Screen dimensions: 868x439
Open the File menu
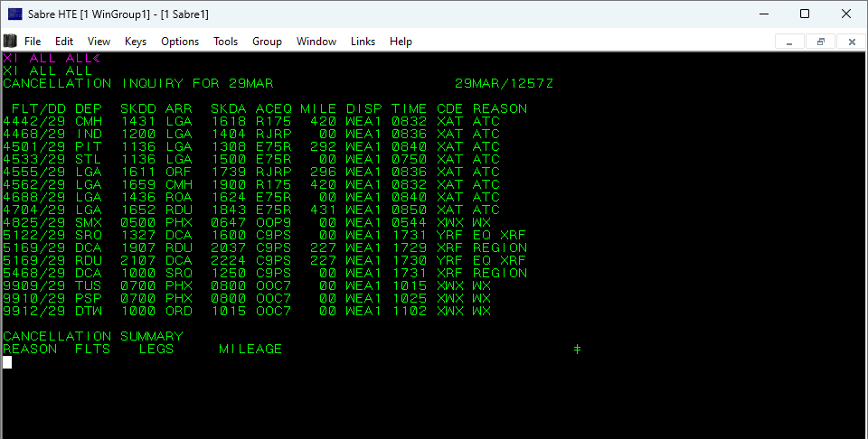point(33,42)
